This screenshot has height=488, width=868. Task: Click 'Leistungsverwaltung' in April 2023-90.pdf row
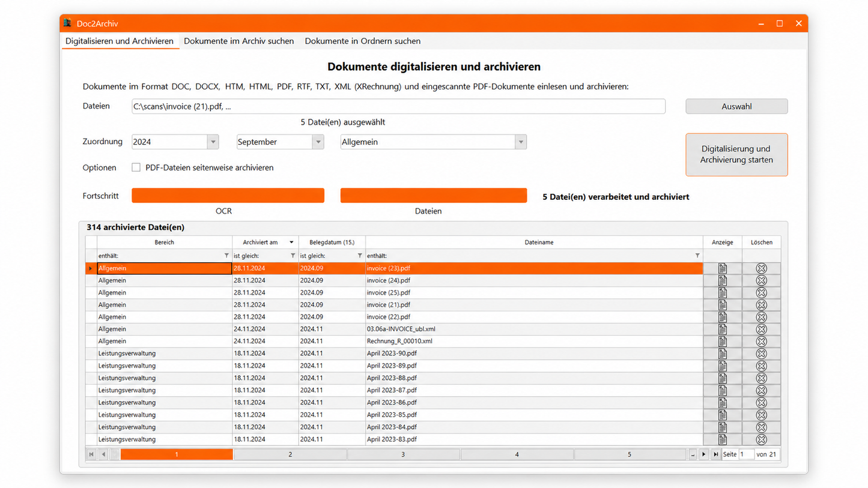tap(127, 354)
